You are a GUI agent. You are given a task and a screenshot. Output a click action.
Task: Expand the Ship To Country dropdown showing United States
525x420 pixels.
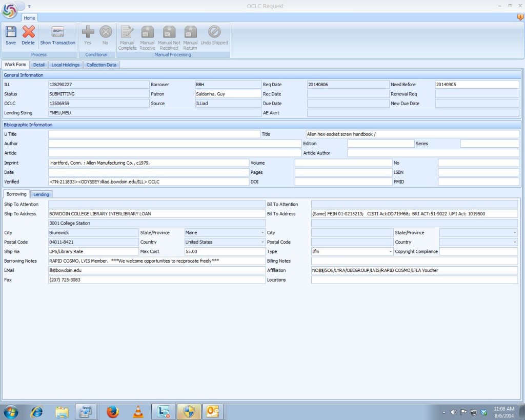(x=262, y=242)
